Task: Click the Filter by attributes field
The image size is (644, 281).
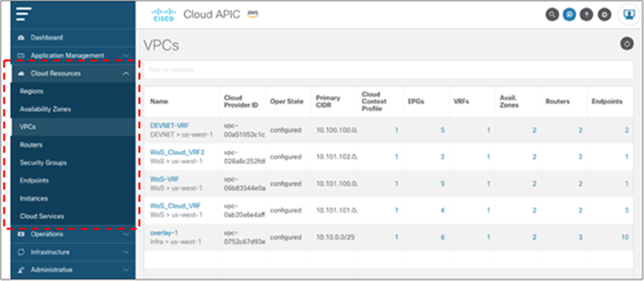Action: [388, 70]
